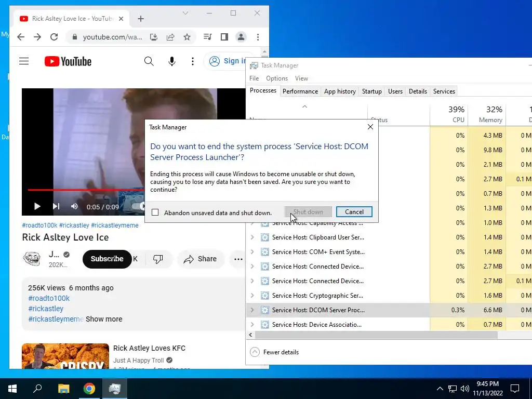Click the channel troll face avatar

32,259
